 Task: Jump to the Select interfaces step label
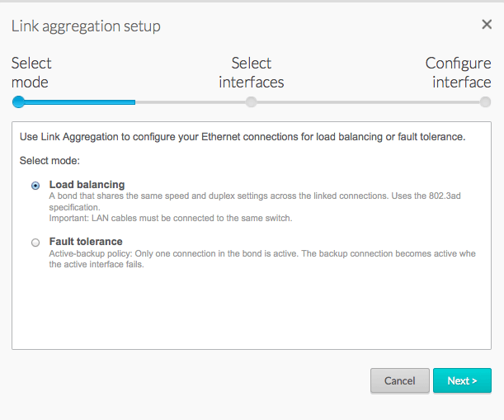tap(251, 73)
